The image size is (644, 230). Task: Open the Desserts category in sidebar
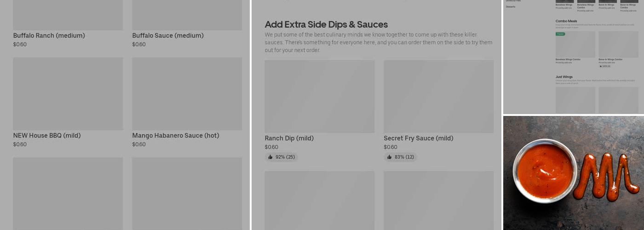(511, 7)
